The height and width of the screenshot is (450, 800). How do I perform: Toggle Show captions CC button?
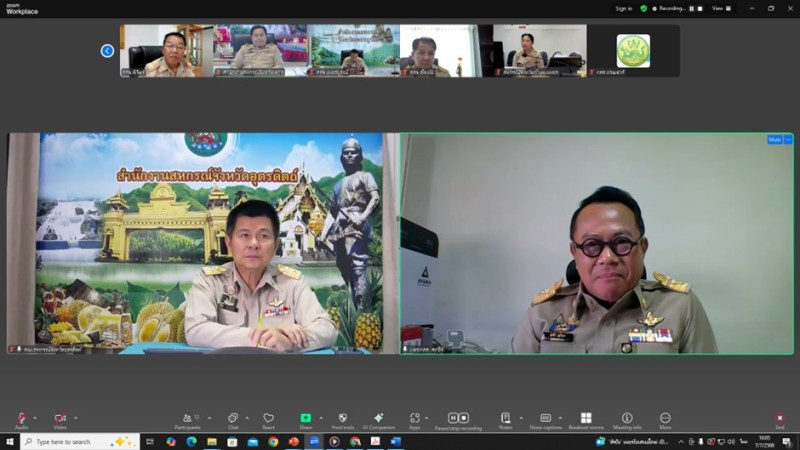[545, 420]
